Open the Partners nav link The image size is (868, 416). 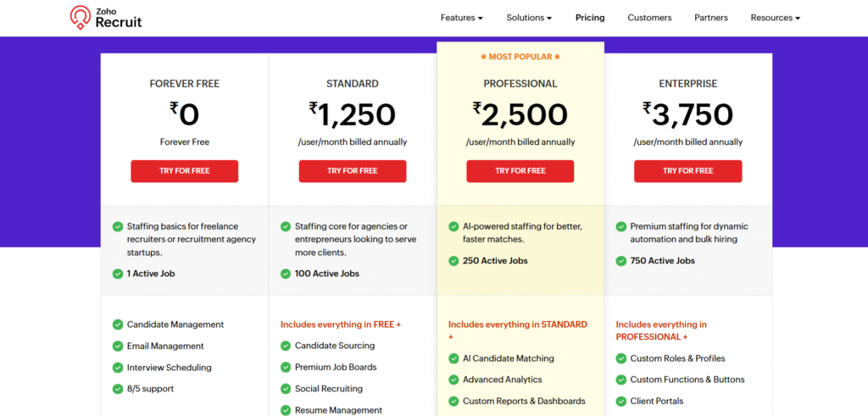pos(711,18)
